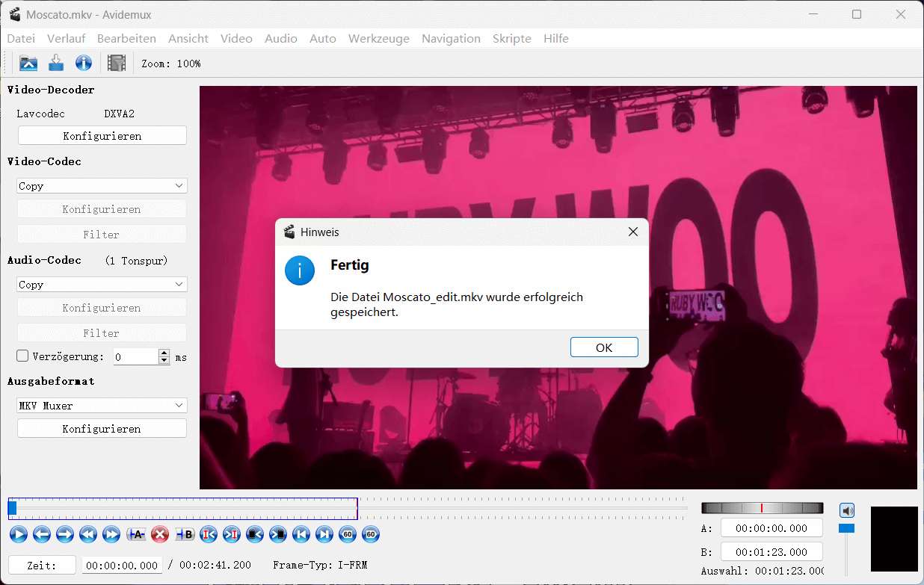Screen dimensions: 924x585
Task: Click the marker B time field 00:01:23.000
Action: tap(771, 551)
